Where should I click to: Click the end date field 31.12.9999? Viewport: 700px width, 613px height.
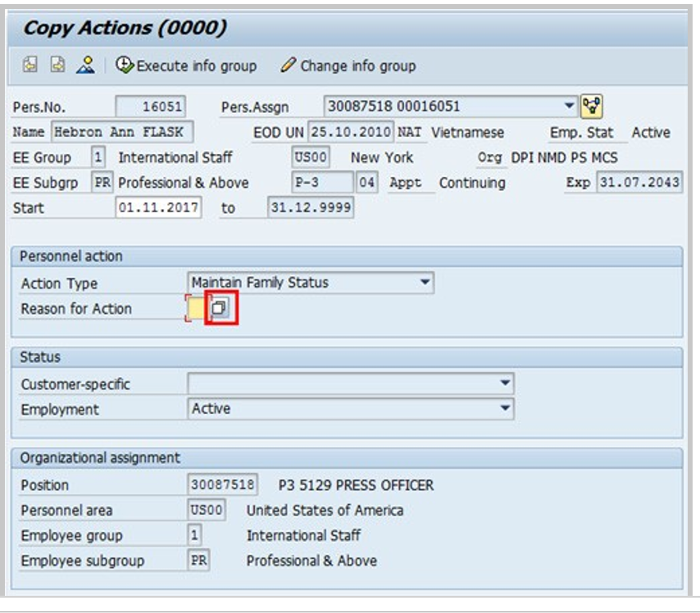(311, 207)
